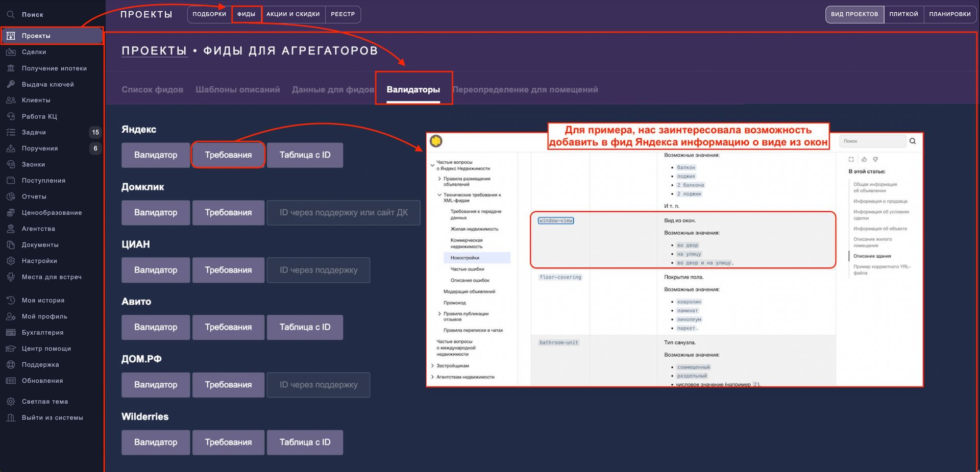
Task: Select the Реестр top tab
Action: (x=343, y=14)
